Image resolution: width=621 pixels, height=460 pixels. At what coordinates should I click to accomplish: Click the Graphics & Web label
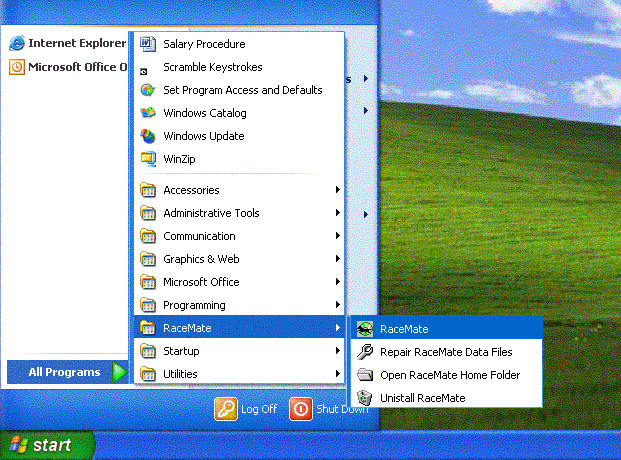[x=201, y=259]
